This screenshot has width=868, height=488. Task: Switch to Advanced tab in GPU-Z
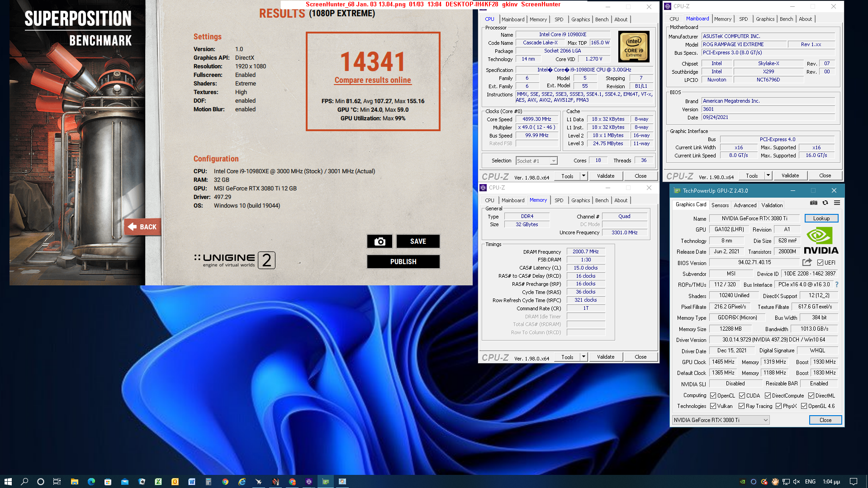click(x=745, y=205)
